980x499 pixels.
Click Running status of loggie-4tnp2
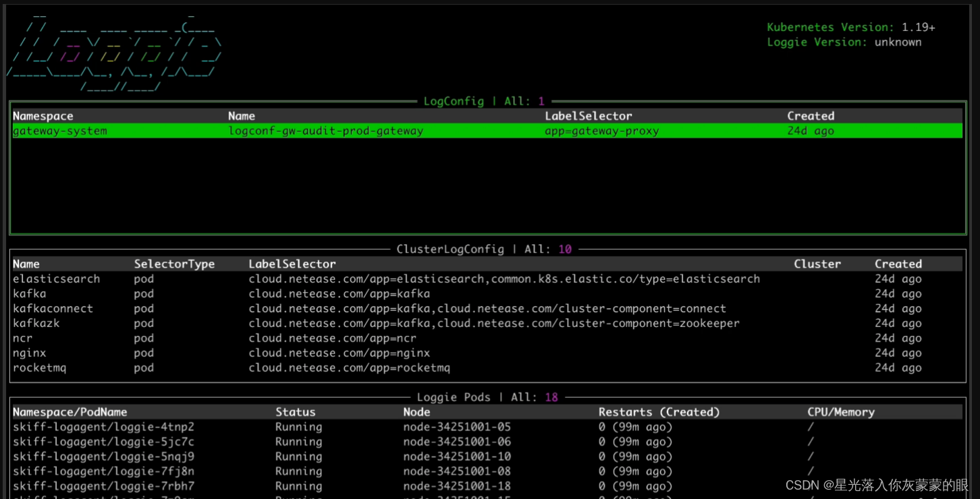[x=299, y=427]
